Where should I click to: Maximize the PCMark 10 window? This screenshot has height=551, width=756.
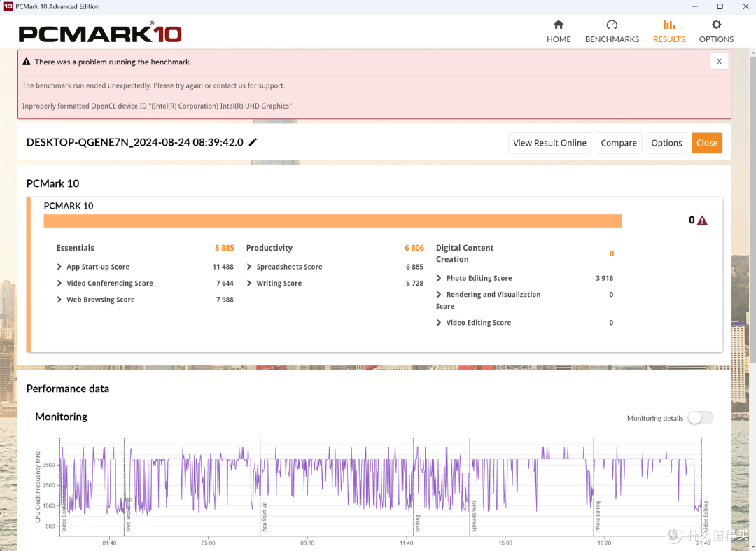point(720,6)
